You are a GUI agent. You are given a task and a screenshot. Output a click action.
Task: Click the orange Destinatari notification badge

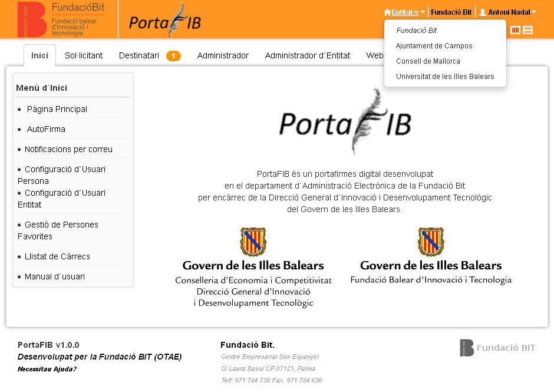pyautogui.click(x=173, y=56)
